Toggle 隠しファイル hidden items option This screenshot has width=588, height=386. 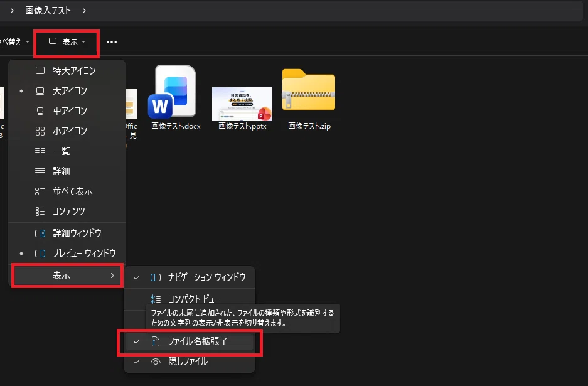(x=190, y=362)
